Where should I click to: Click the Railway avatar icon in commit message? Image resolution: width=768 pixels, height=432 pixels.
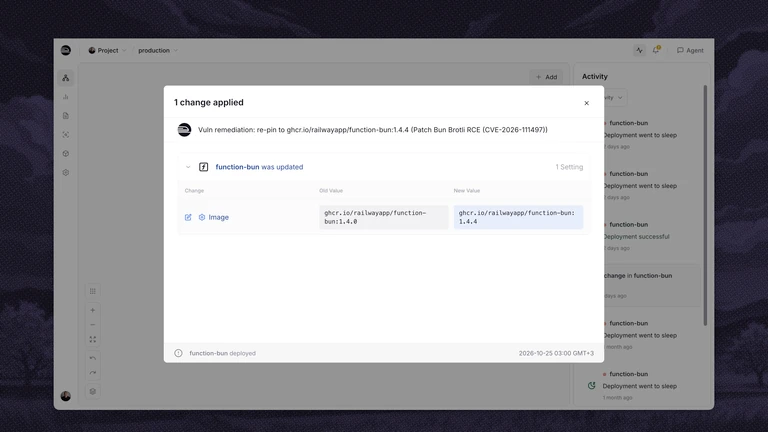[x=184, y=130]
